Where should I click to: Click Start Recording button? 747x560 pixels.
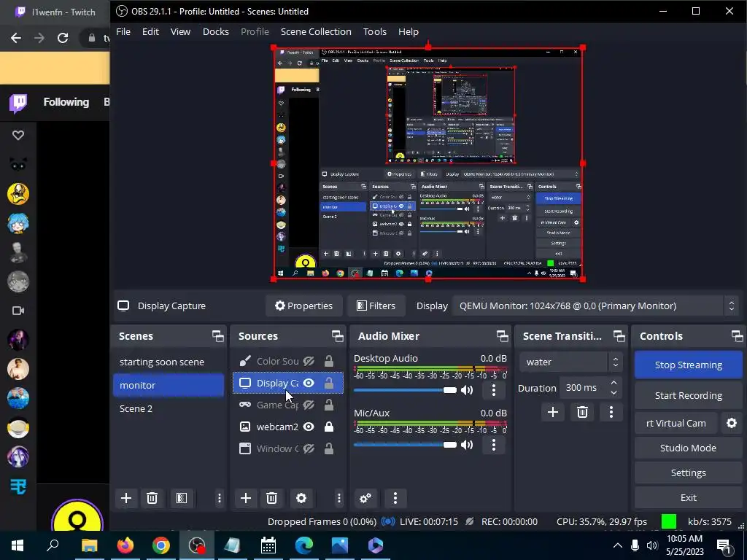689,395
